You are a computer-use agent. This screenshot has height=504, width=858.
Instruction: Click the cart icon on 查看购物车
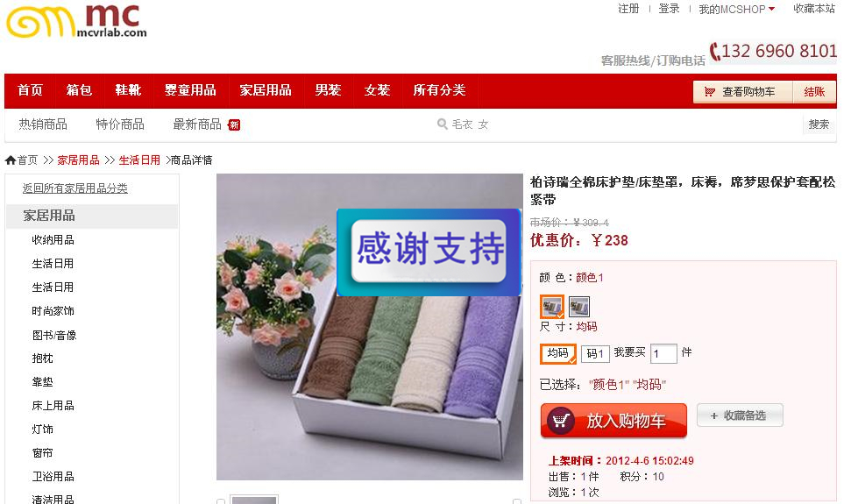coord(709,92)
